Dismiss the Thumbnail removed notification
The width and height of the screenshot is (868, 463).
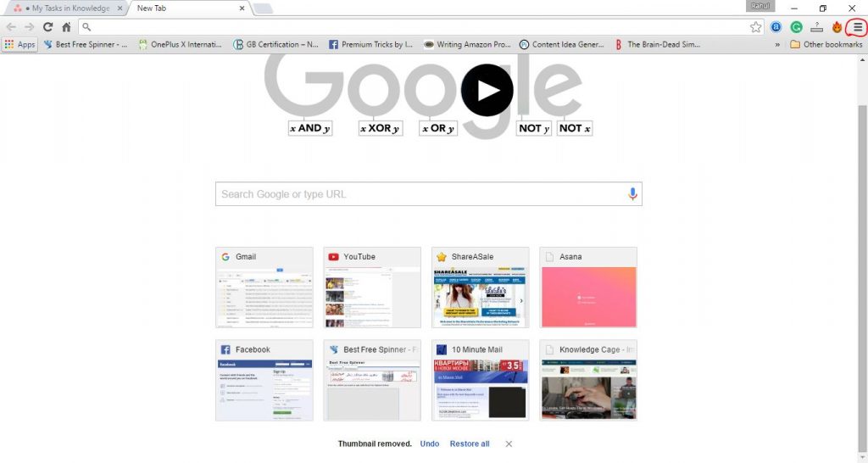point(509,443)
